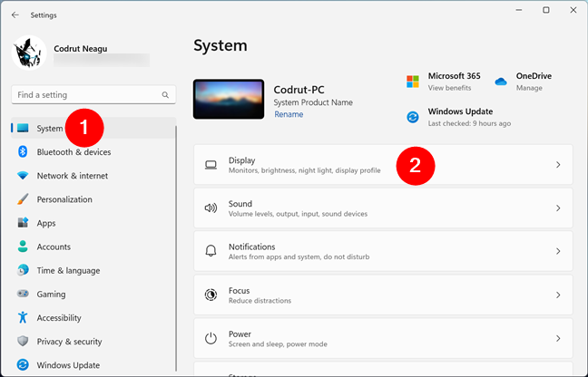This screenshot has height=377, width=588.
Task: Click the Privacy & security shield icon
Action: tap(23, 342)
